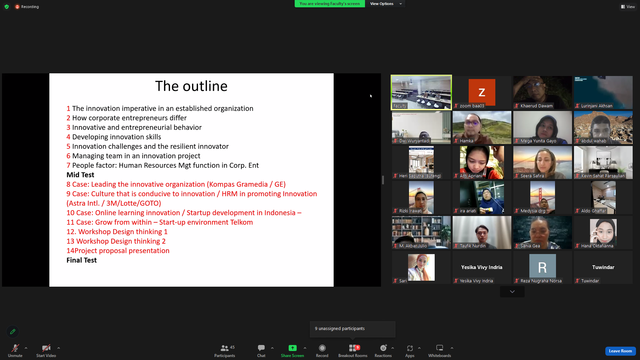Expand chat options caret beside Chat
Viewport: 640px width, 360px height.
pos(272,348)
